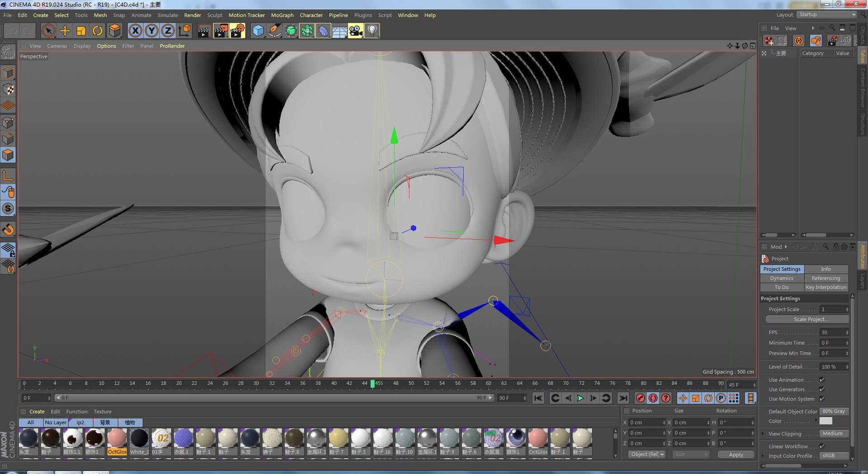Screen dimensions: 868x474
Task: Click the Light object icon
Action: 372,31
